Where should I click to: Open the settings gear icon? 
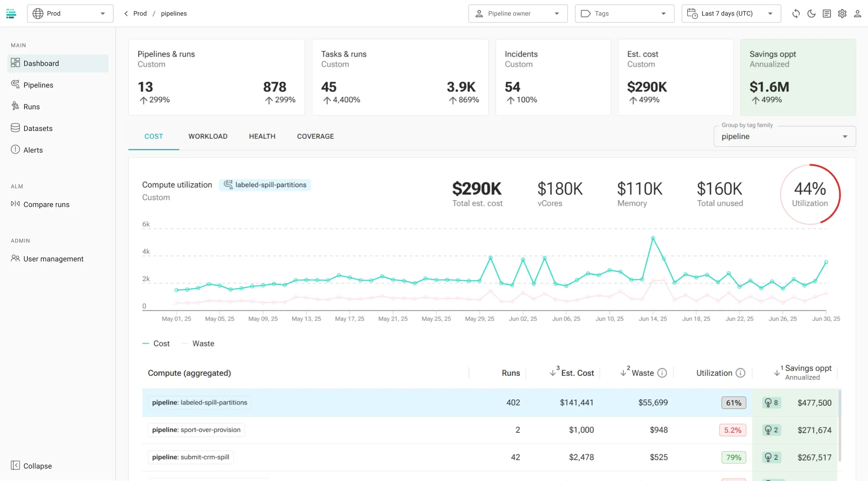pyautogui.click(x=842, y=14)
